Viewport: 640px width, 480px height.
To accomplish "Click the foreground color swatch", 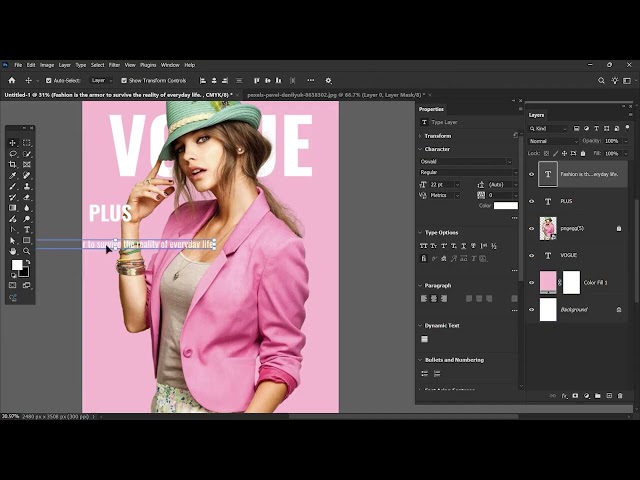I will coord(17,265).
